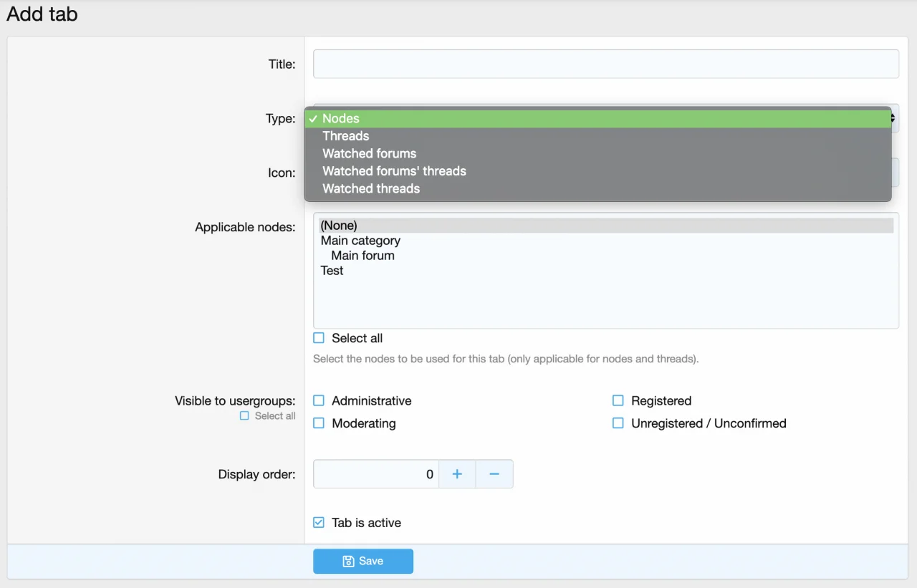
Task: Enable Unregistered / Unconfirmed usergroup checkbox
Action: [x=618, y=423]
